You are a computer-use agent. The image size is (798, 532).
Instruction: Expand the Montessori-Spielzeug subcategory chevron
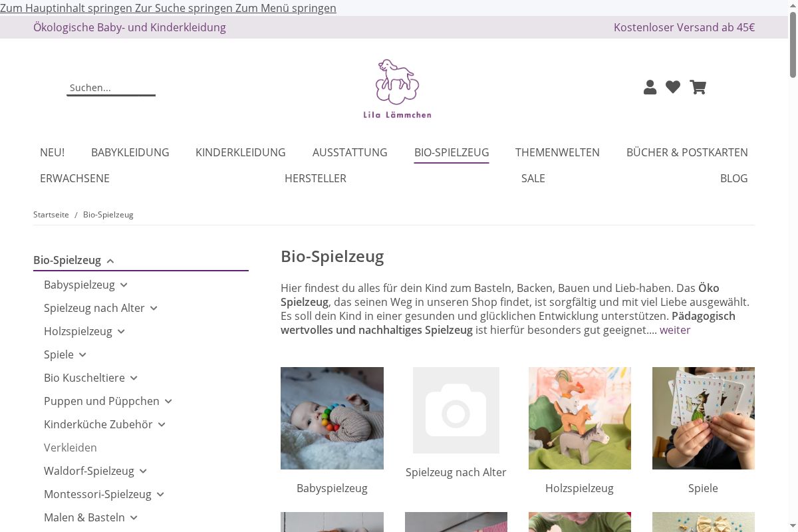click(160, 495)
